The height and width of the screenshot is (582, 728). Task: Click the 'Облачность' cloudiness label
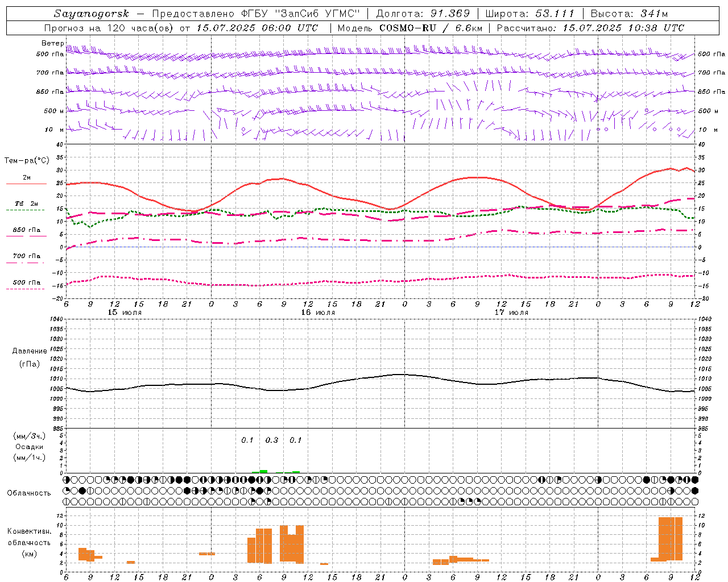pyautogui.click(x=29, y=493)
